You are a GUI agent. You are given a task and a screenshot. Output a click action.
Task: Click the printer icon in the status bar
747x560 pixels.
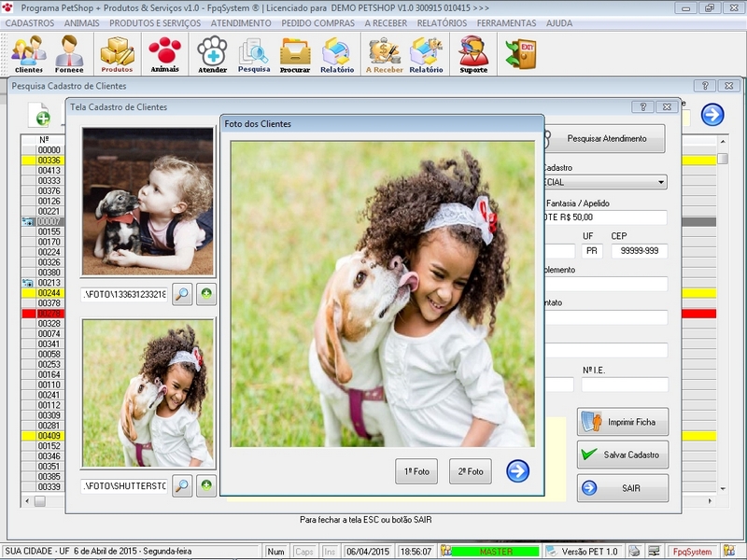click(x=634, y=552)
